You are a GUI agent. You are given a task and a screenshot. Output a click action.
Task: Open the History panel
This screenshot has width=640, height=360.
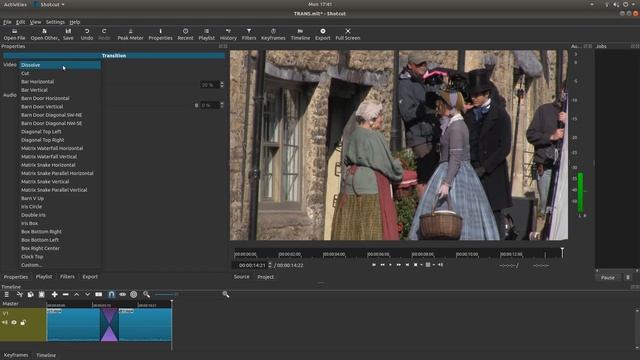[x=228, y=34]
